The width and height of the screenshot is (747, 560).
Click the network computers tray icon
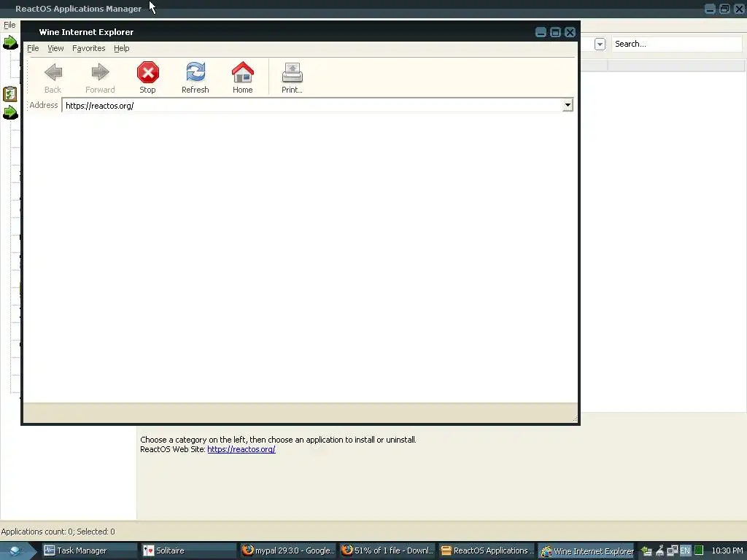(672, 551)
